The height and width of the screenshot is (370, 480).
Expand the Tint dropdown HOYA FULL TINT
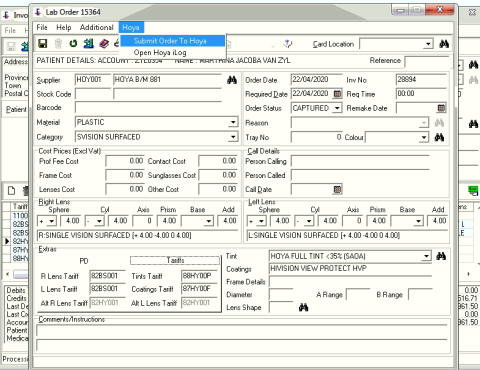pos(426,256)
